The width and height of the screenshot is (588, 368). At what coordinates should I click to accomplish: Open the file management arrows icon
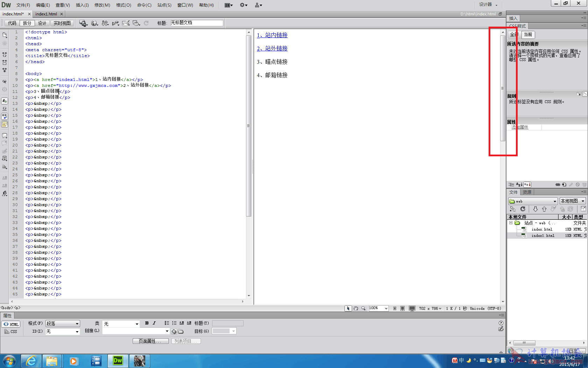pos(105,23)
